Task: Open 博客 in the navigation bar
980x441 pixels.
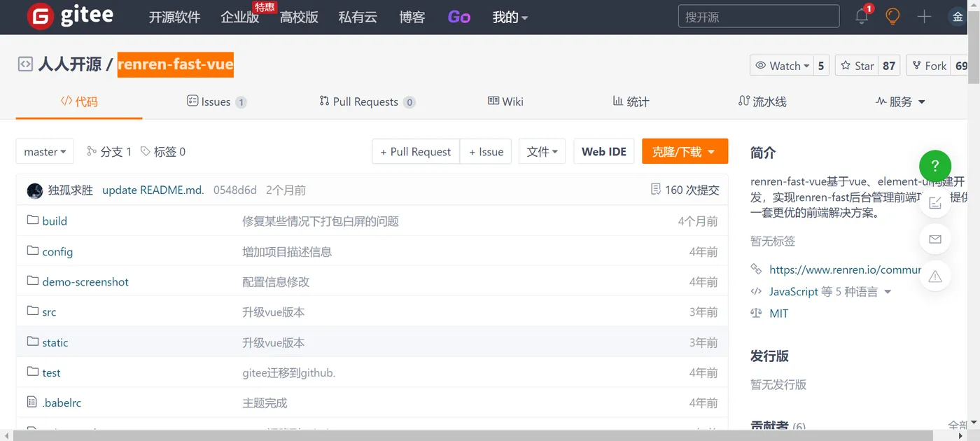Action: (x=412, y=17)
